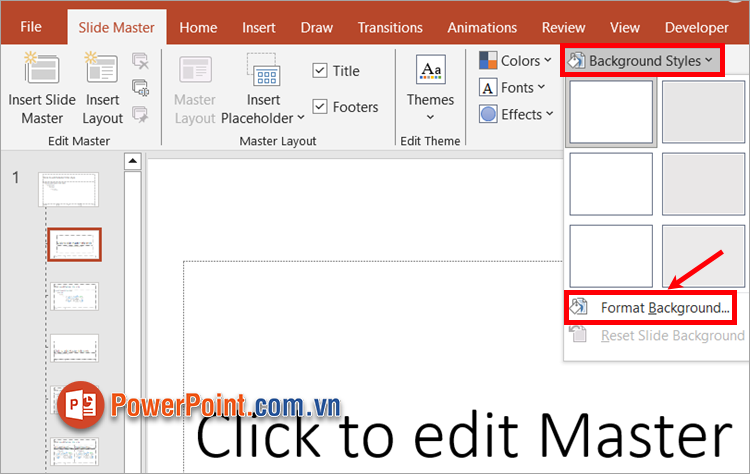The width and height of the screenshot is (750, 474).
Task: Click the thumbnail pane scroll up arrow
Action: coord(132,161)
